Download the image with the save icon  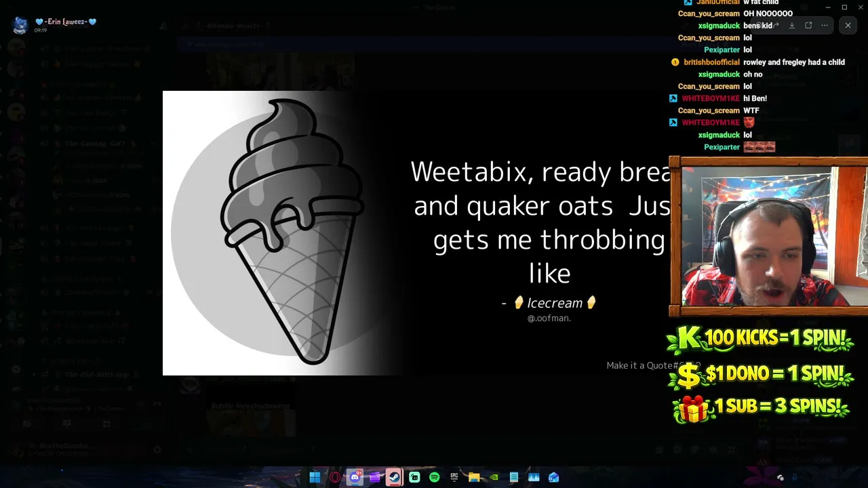point(791,25)
